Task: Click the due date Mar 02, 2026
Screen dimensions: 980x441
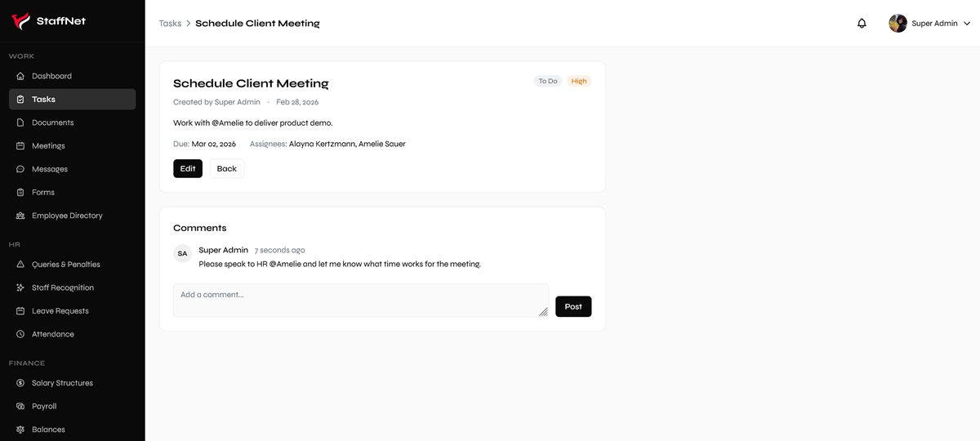Action: 214,145
